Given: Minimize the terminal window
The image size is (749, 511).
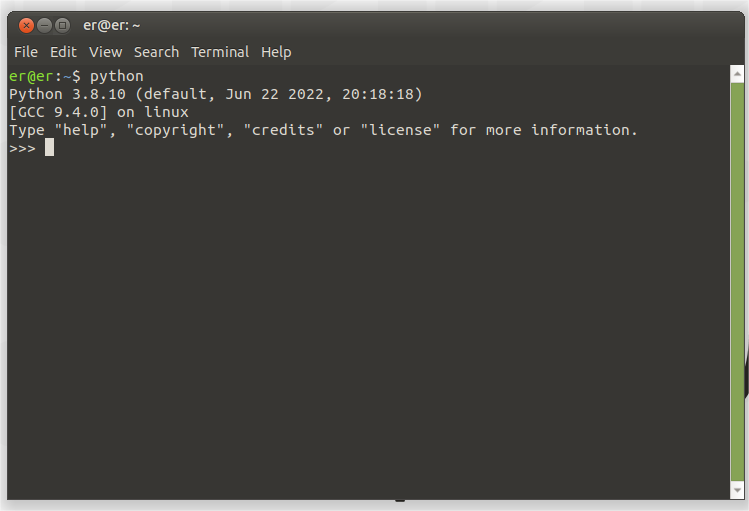Looking at the screenshot, I should click(x=44, y=25).
